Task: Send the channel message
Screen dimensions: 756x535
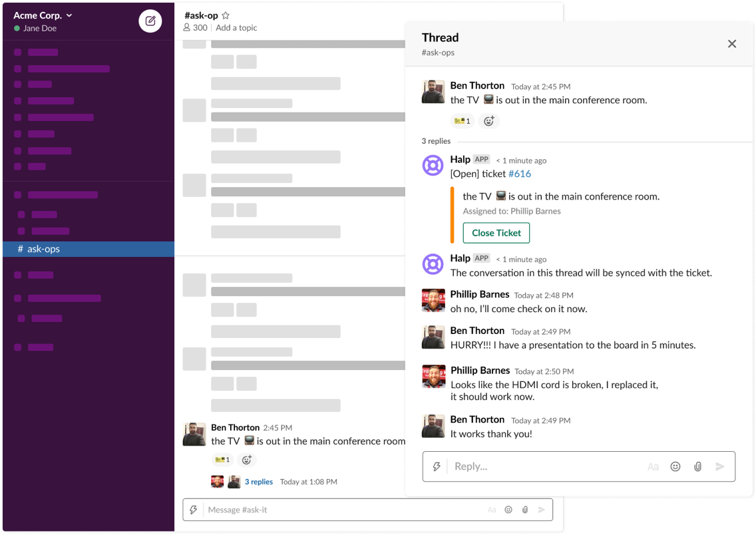Action: [x=542, y=510]
